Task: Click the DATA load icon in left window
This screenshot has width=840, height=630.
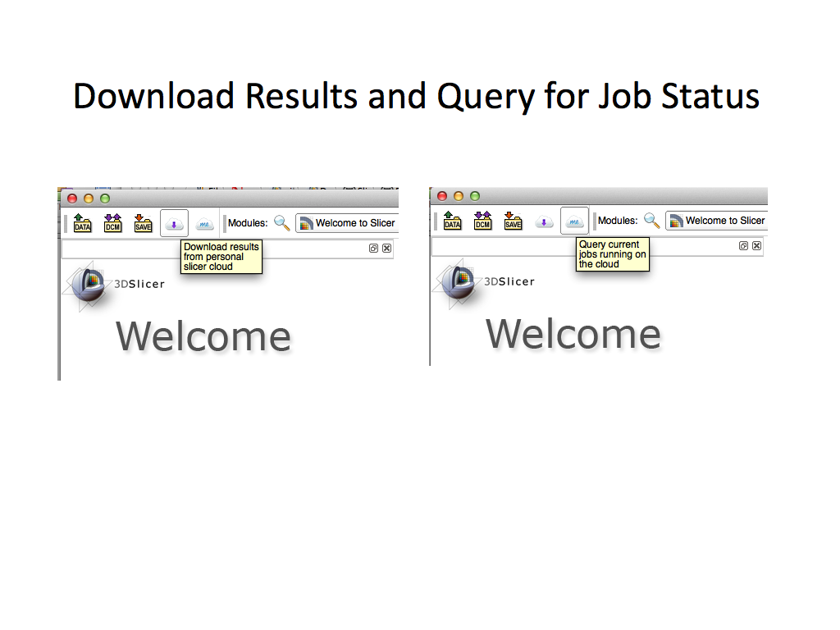Action: pos(82,223)
